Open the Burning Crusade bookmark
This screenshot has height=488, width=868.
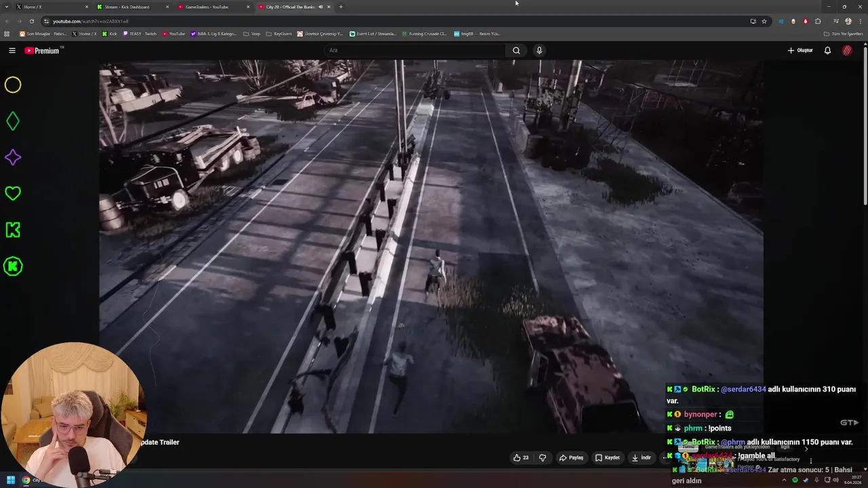coord(424,33)
